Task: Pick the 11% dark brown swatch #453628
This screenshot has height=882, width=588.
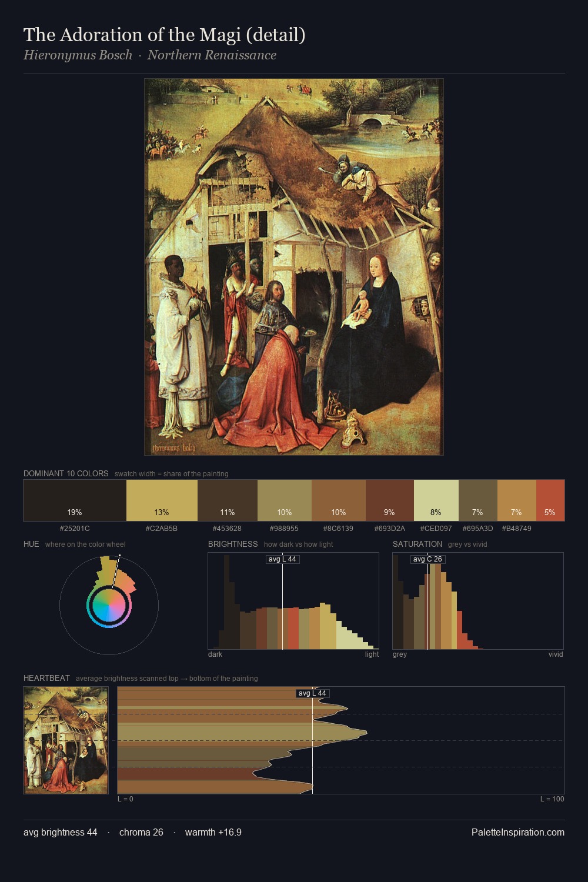Action: [x=228, y=500]
